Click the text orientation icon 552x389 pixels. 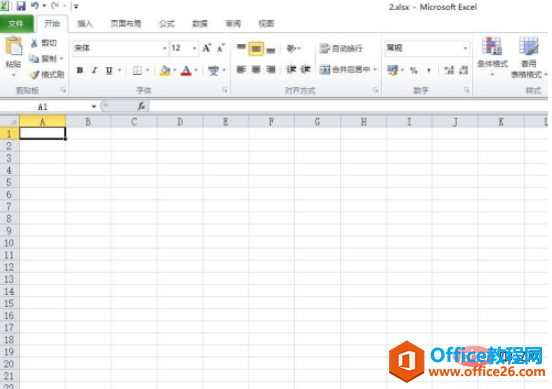[x=291, y=48]
